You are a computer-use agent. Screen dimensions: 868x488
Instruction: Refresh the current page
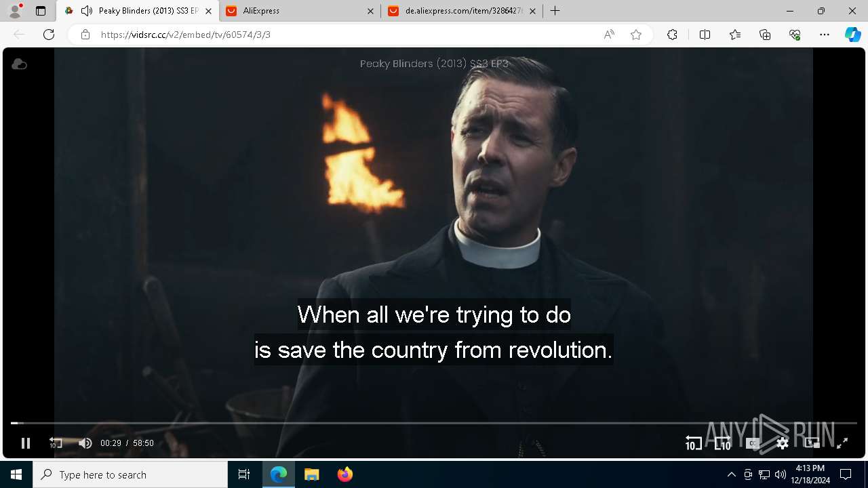[49, 35]
